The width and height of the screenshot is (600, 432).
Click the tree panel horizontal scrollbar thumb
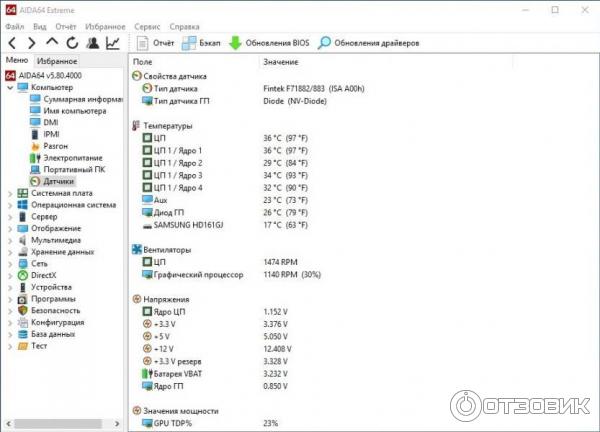point(58,424)
